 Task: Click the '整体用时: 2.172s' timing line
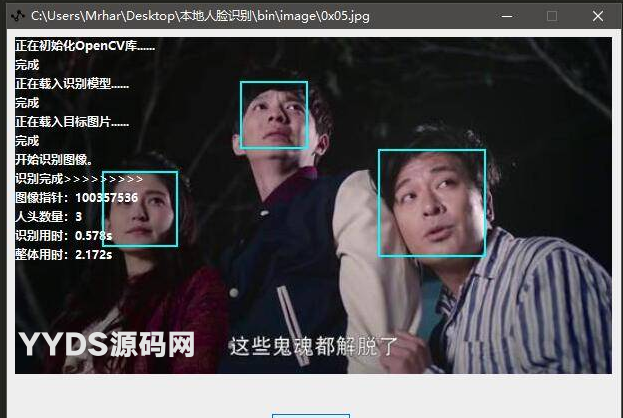[63, 255]
